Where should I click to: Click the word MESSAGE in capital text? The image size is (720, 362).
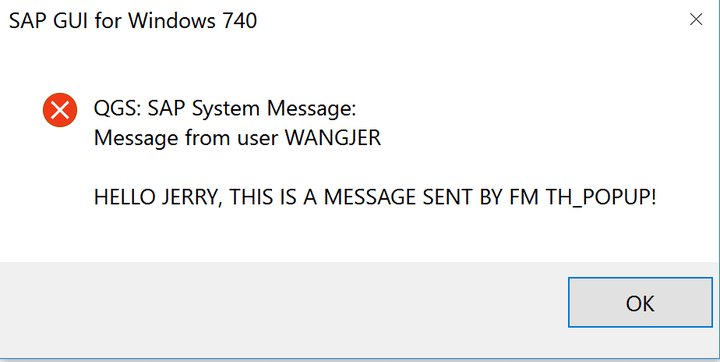pyautogui.click(x=367, y=198)
